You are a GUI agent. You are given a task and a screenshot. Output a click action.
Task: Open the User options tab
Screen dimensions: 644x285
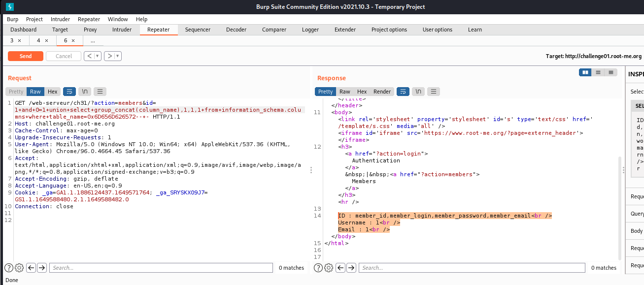click(438, 30)
